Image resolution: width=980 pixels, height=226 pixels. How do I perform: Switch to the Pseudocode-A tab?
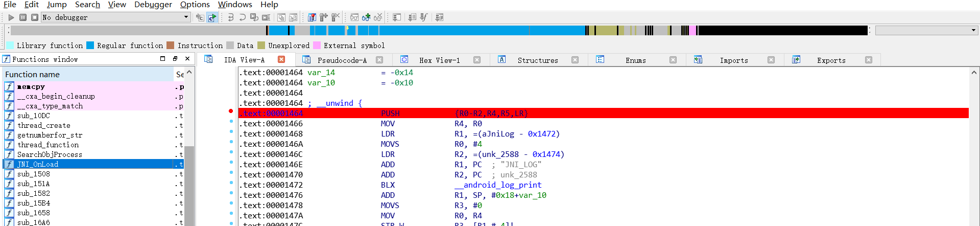[342, 60]
